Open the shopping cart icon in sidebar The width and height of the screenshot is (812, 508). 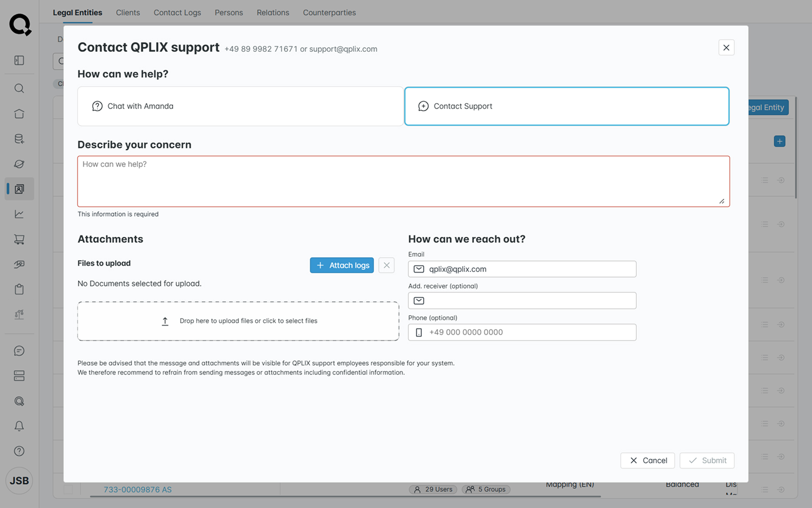point(19,239)
